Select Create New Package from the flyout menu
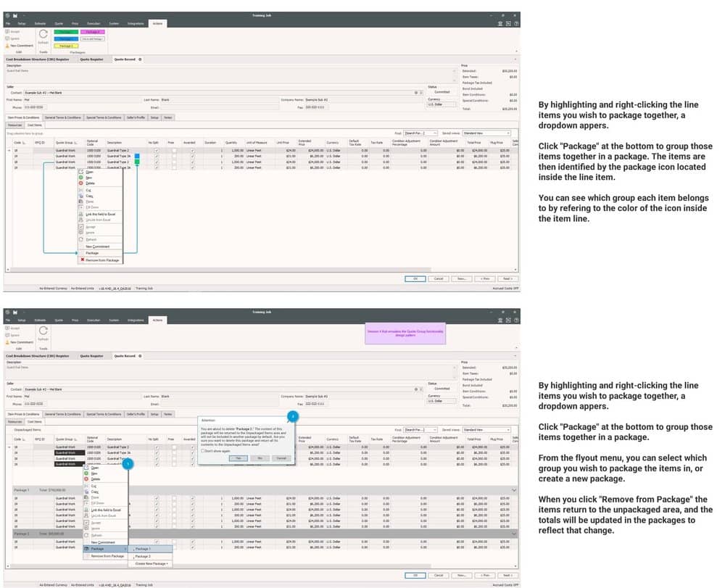The image size is (725, 588). click(x=152, y=563)
